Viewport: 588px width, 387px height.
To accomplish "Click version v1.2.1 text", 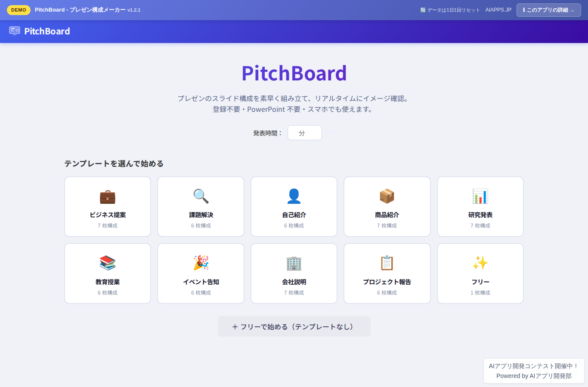I will (x=134, y=10).
